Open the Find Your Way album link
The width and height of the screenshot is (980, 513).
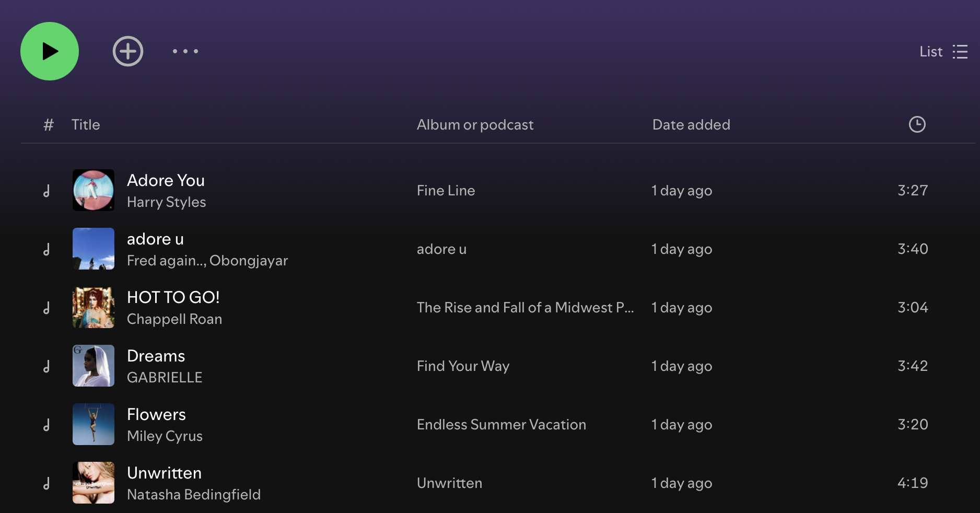click(x=463, y=366)
